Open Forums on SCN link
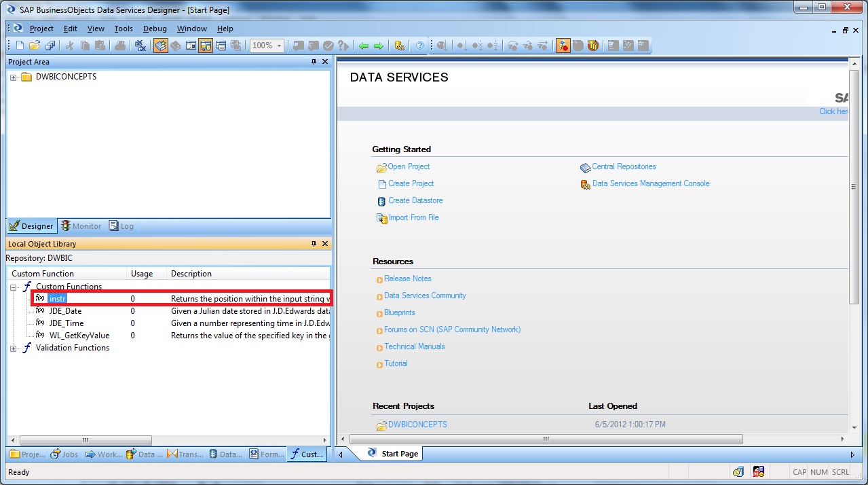 coord(453,329)
